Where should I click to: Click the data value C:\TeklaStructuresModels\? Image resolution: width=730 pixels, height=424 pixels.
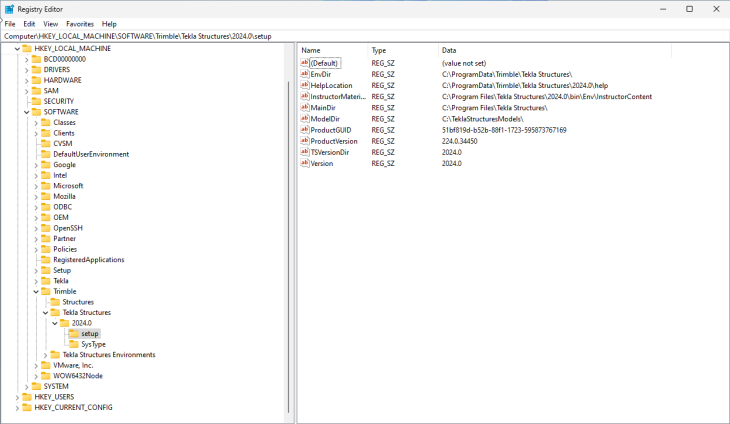(483, 119)
